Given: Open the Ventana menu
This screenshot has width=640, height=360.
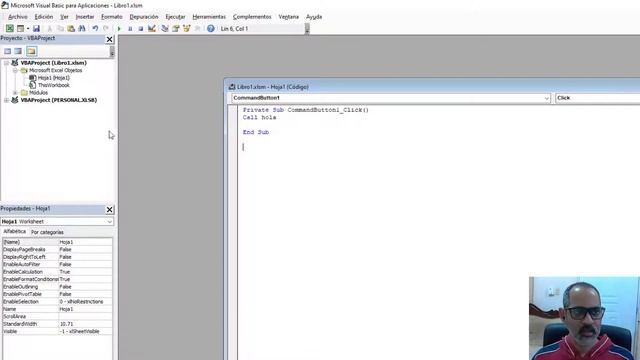Looking at the screenshot, I should click(289, 17).
